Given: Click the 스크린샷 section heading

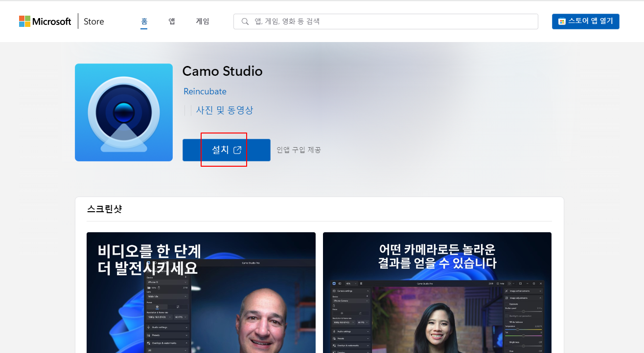Looking at the screenshot, I should tap(104, 209).
